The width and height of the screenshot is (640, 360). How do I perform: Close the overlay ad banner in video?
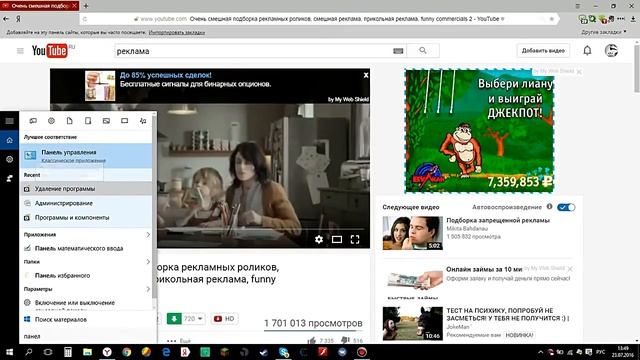[x=366, y=75]
